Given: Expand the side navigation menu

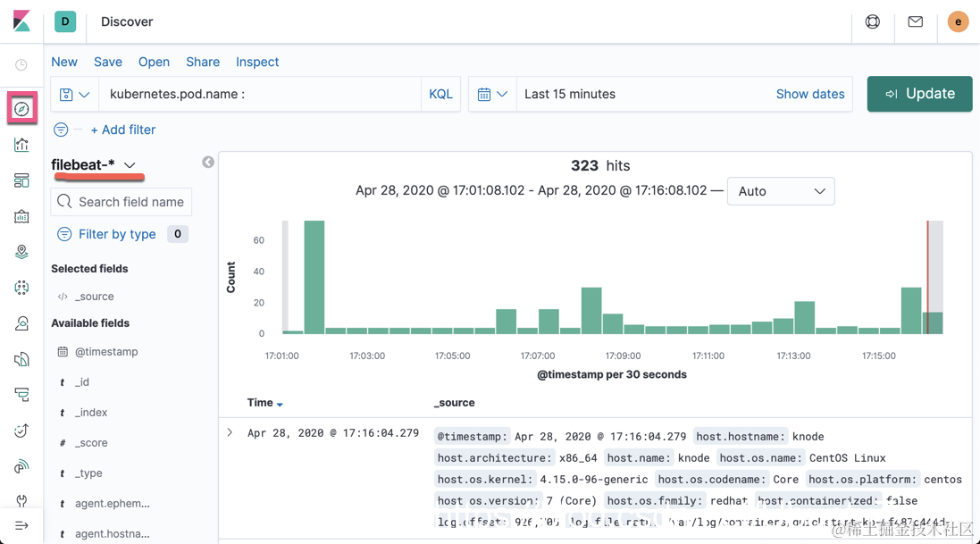Looking at the screenshot, I should (x=21, y=526).
